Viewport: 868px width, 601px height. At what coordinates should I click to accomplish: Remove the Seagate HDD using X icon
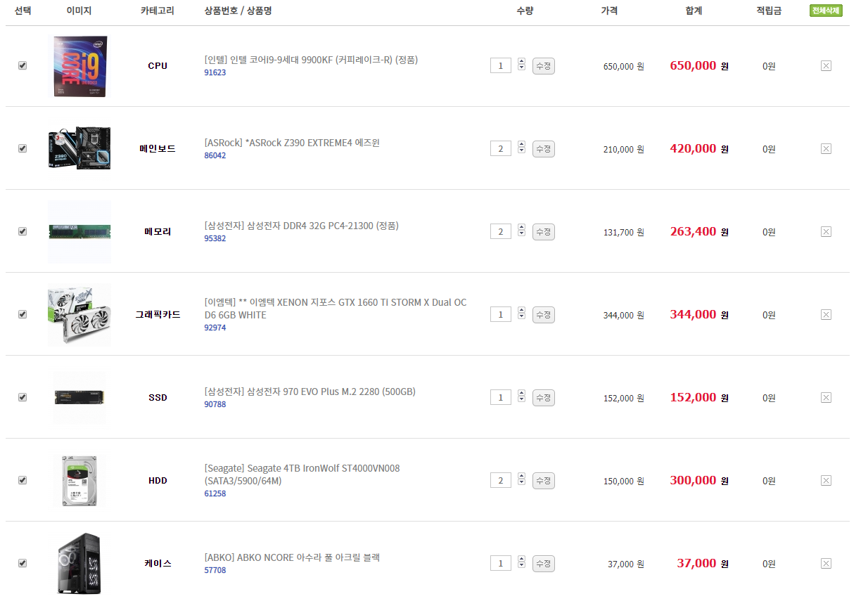[x=826, y=481]
